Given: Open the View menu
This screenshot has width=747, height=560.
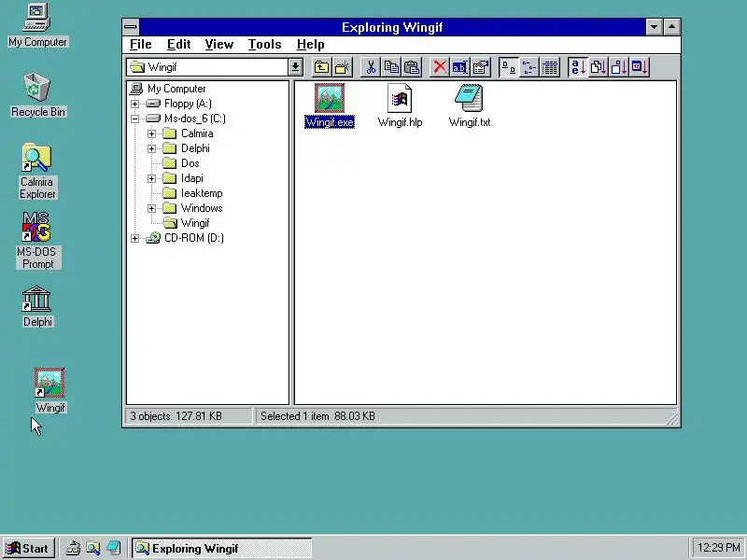Looking at the screenshot, I should click(x=219, y=44).
